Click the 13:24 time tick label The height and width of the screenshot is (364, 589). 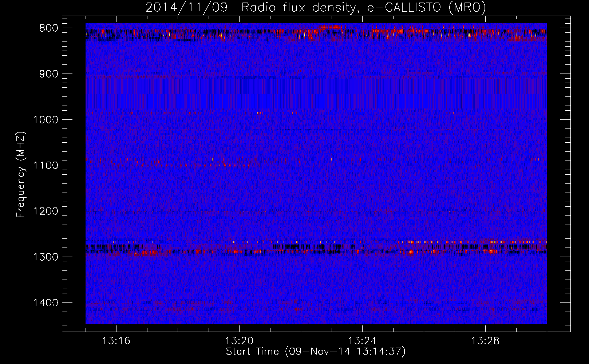pos(362,341)
